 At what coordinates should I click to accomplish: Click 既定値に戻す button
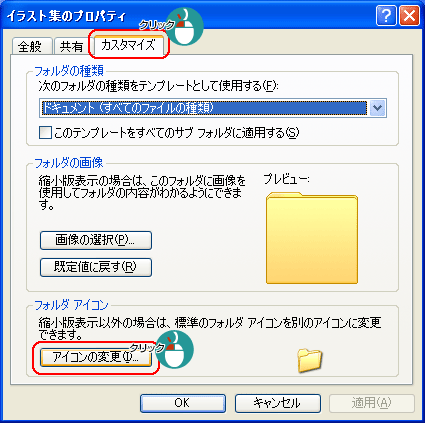[x=96, y=267]
